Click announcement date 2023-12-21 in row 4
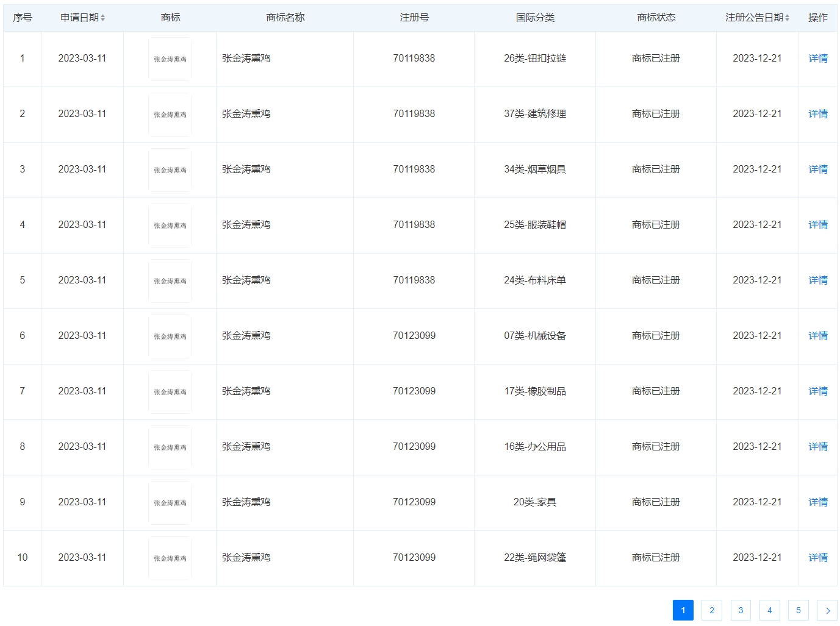Image resolution: width=840 pixels, height=626 pixels. 757,225
